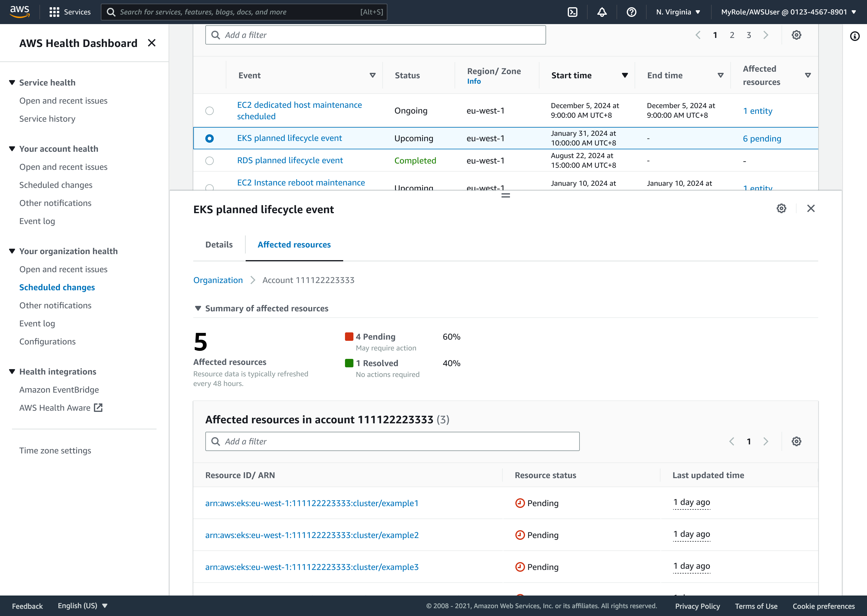The width and height of the screenshot is (867, 616).
Task: Switch to the Details tab
Action: pyautogui.click(x=219, y=245)
